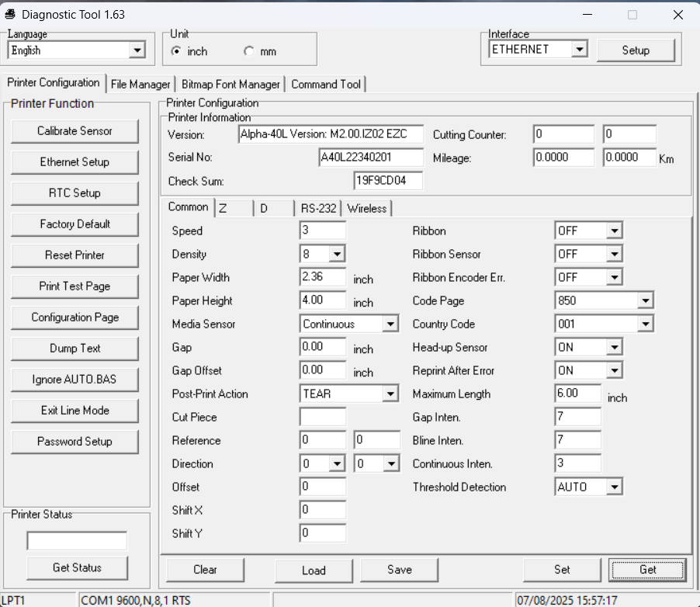Open the Language dropdown
The height and width of the screenshot is (607, 700).
[137, 50]
